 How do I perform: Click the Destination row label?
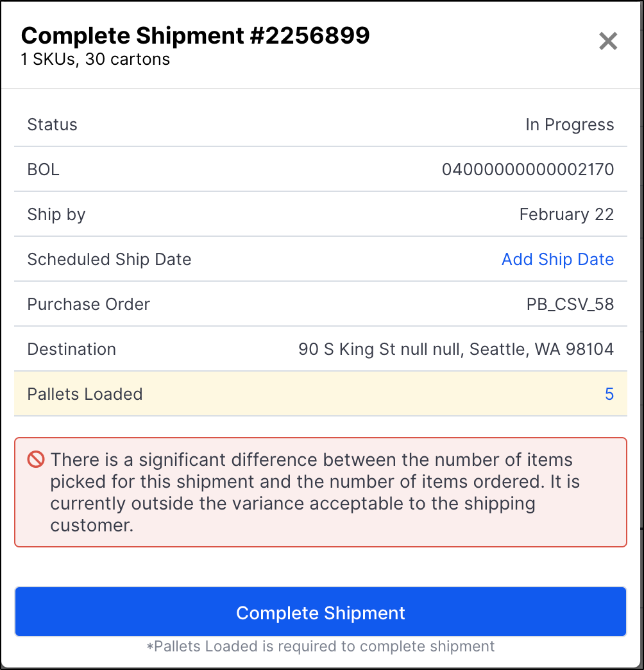tap(71, 349)
